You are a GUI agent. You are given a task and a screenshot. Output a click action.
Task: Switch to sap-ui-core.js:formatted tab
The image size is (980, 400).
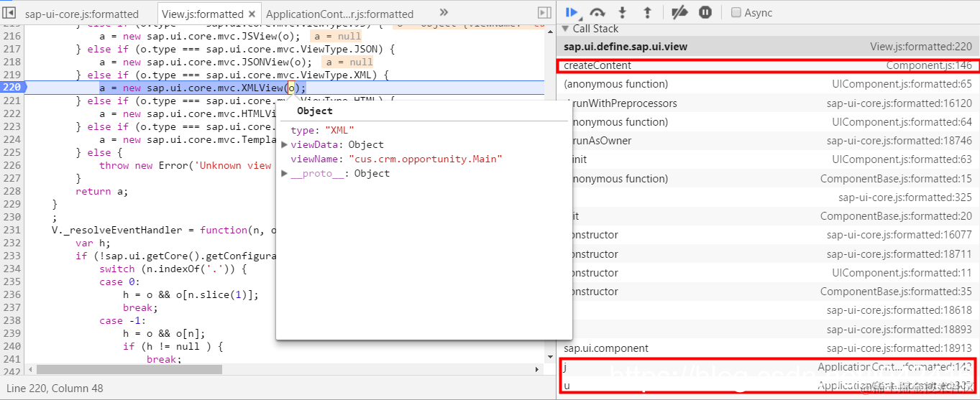81,14
